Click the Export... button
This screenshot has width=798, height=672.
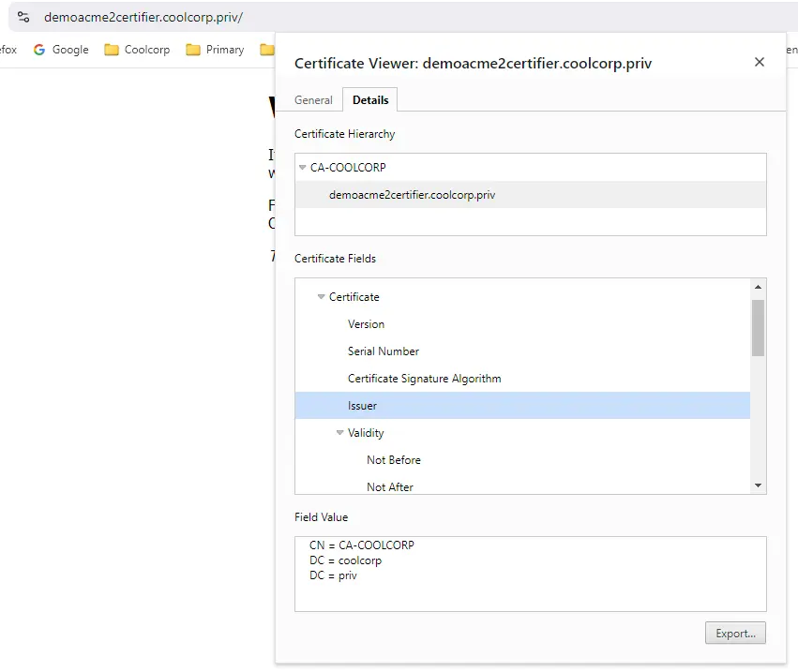tap(735, 633)
